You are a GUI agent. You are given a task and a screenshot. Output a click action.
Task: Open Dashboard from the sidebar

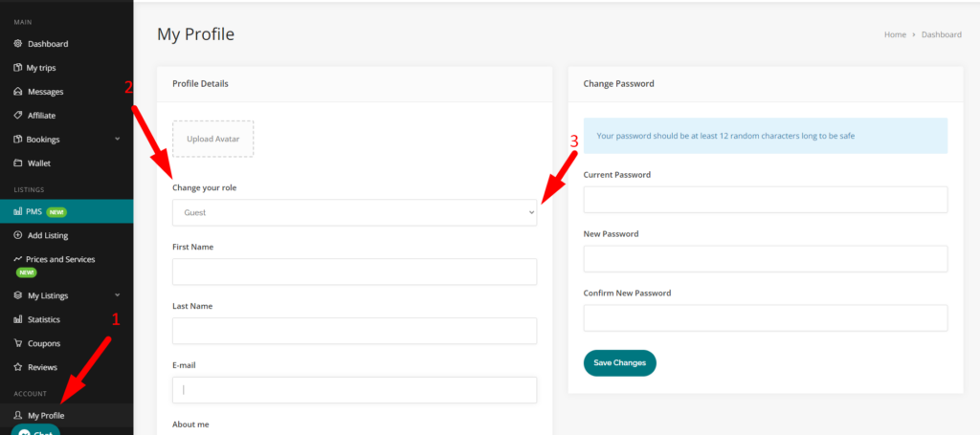pos(48,44)
